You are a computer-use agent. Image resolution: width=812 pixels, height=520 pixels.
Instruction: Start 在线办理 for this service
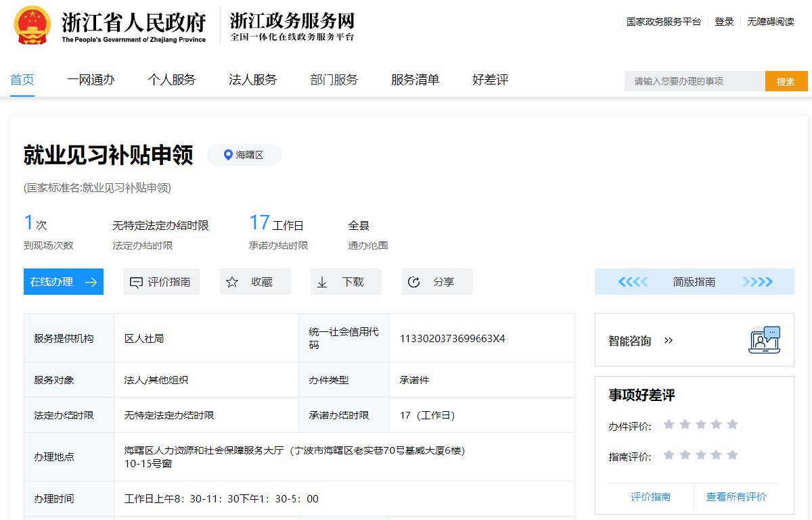[64, 282]
